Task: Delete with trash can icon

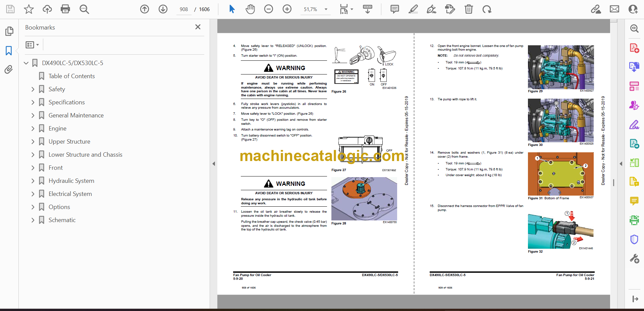Action: pos(469,9)
